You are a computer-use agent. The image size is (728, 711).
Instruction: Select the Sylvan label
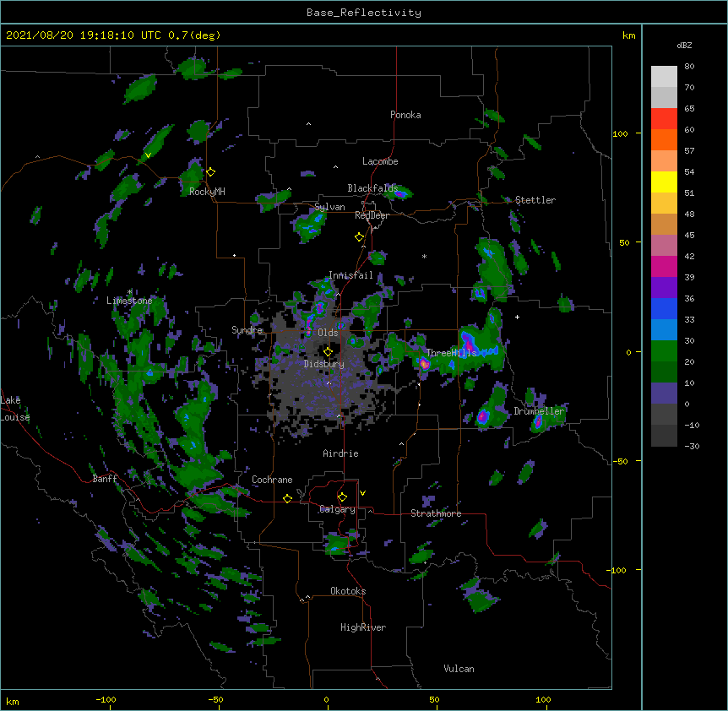coord(329,207)
